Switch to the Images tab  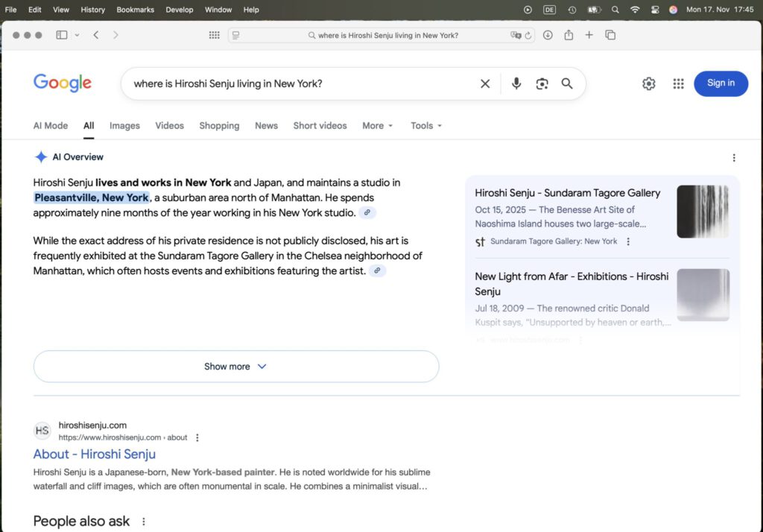pos(124,126)
